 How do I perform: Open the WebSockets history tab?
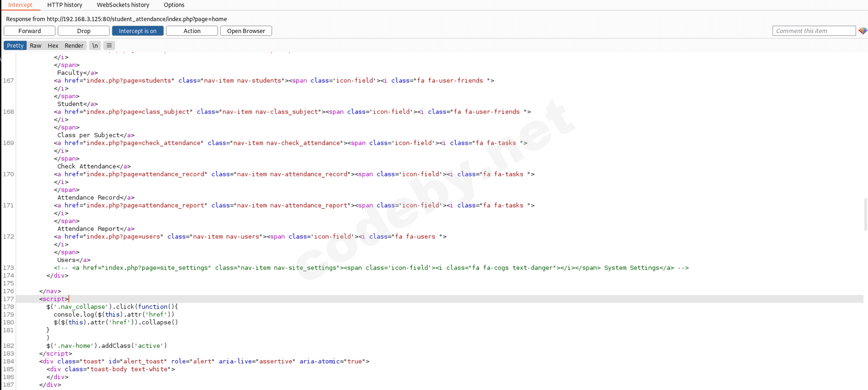click(123, 5)
